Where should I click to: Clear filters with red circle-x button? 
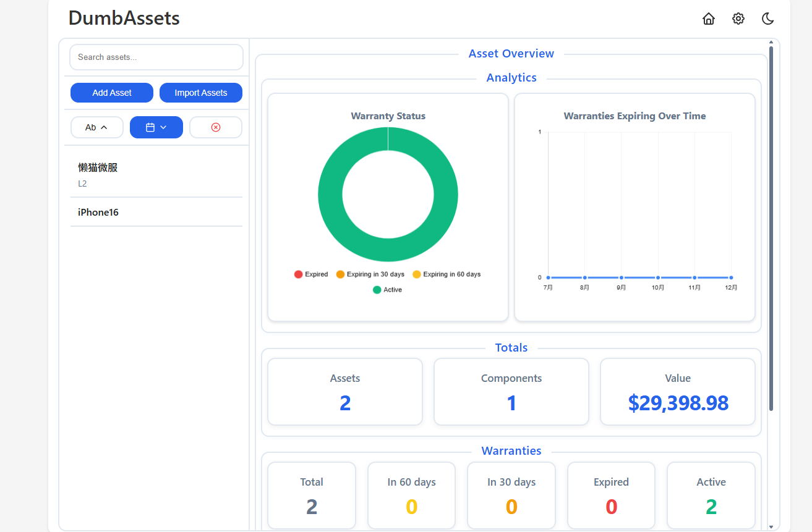click(216, 127)
